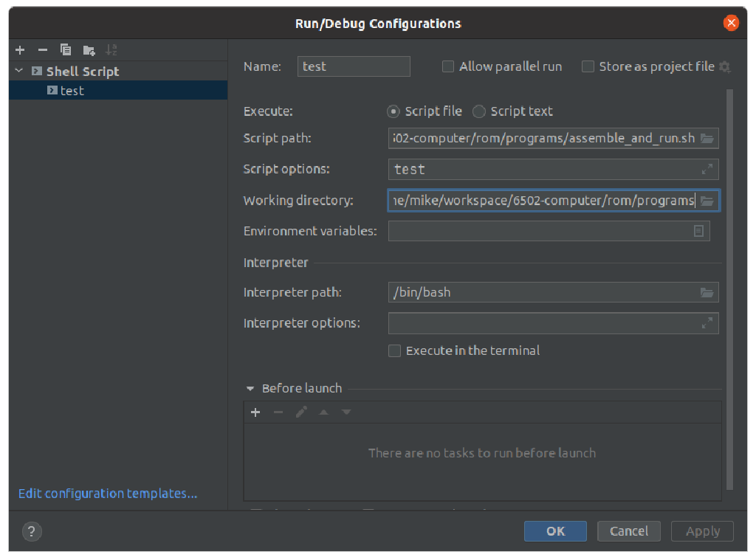Open environment variables editor icon
This screenshot has height=560, width=756.
point(700,231)
